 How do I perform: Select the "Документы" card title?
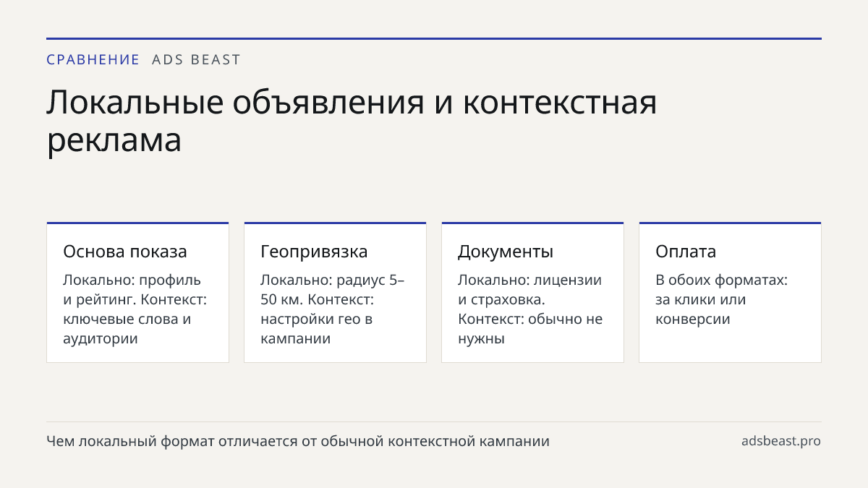(x=506, y=252)
